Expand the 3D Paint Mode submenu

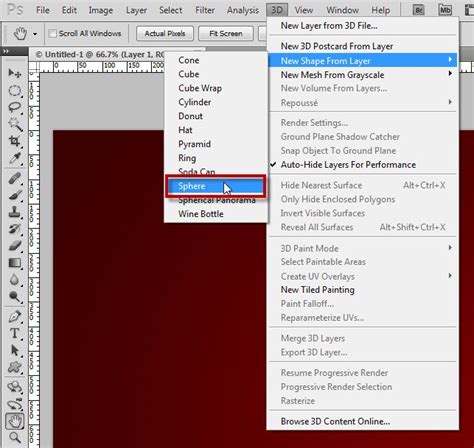(363, 248)
